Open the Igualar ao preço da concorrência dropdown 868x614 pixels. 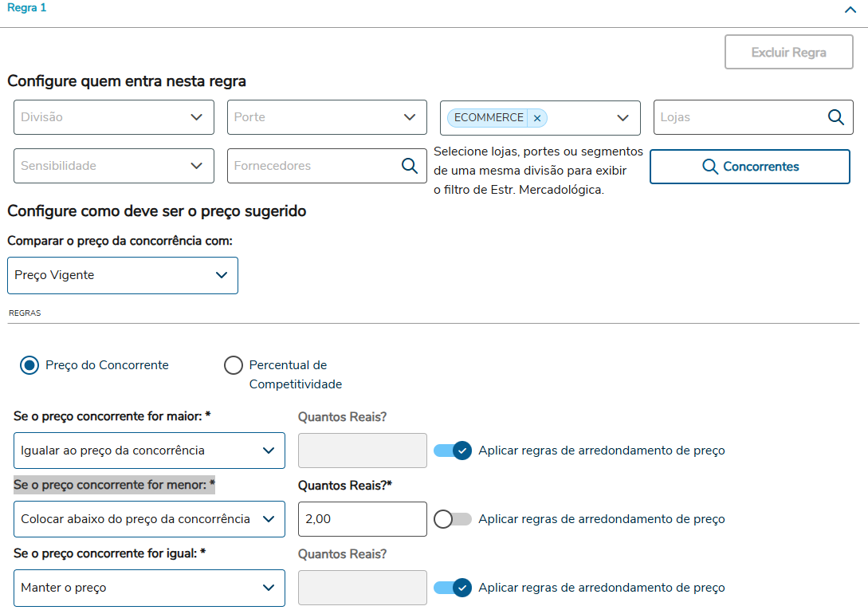[150, 451]
